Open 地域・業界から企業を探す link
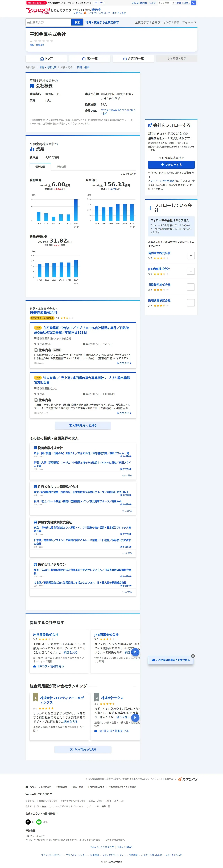223x868 pixels. [x=102, y=22]
